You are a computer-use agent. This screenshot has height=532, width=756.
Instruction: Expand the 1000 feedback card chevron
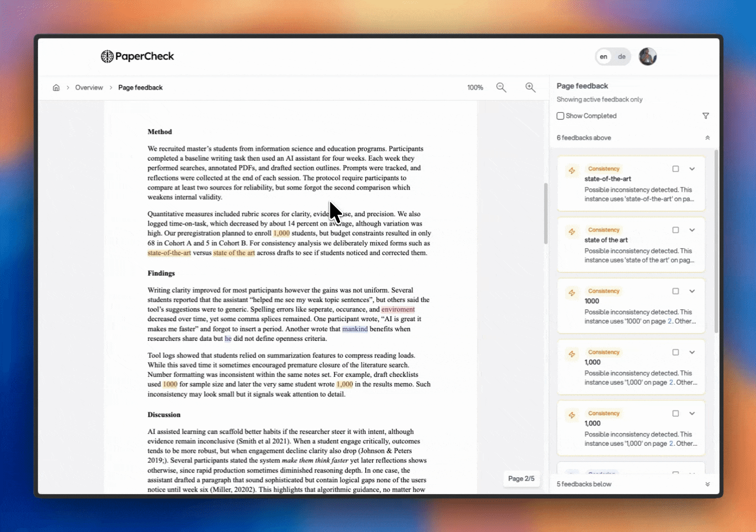(x=692, y=291)
